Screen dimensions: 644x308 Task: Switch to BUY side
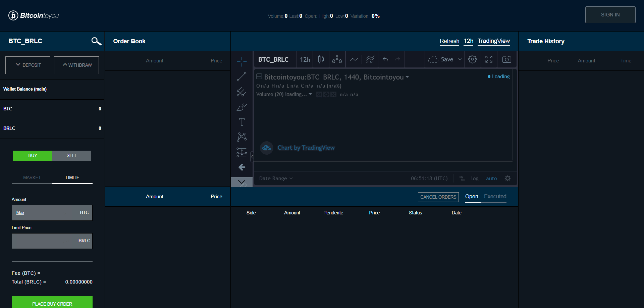(33, 156)
